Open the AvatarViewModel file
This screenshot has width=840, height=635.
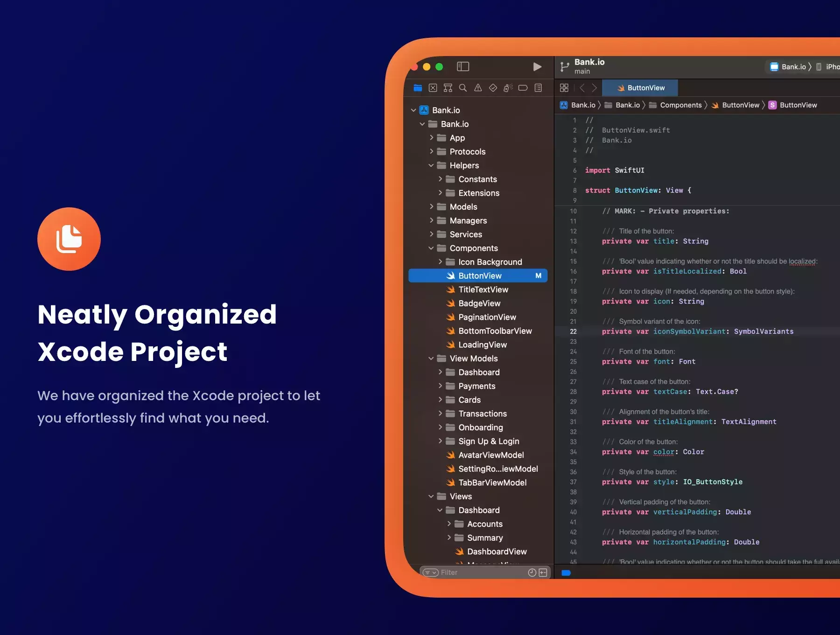pyautogui.click(x=485, y=455)
